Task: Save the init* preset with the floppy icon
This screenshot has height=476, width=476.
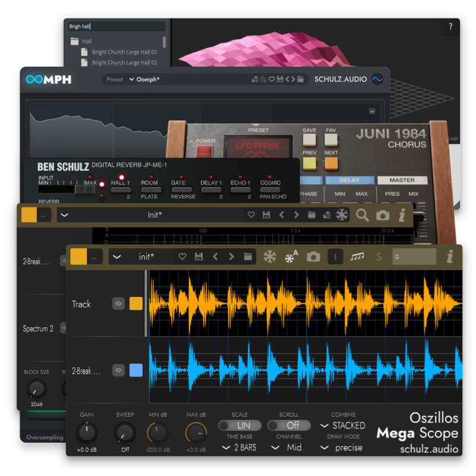Action: tap(198, 256)
